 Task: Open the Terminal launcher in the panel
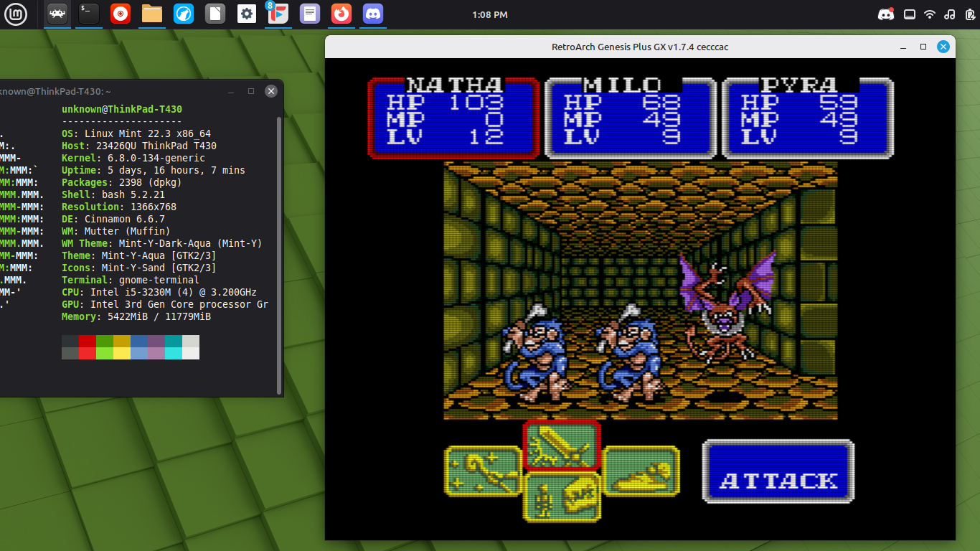coord(89,14)
